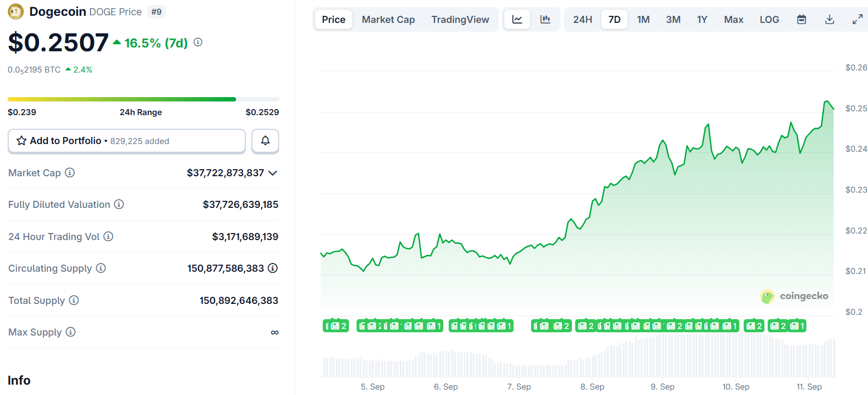Screen dimensions: 868x395
Task: Click info icon after 150,877,586,383 value
Action: (x=273, y=268)
